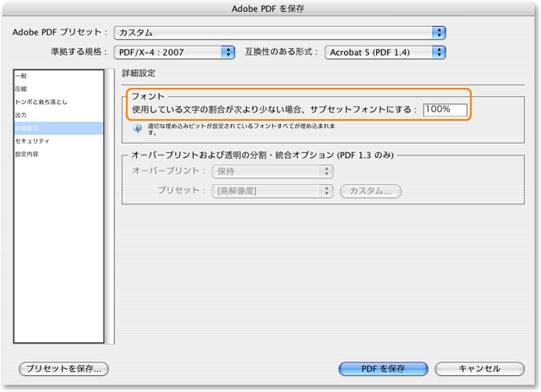Image resolution: width=541 pixels, height=392 pixels.
Task: Switch to the 圧縮 category
Action: [20, 89]
